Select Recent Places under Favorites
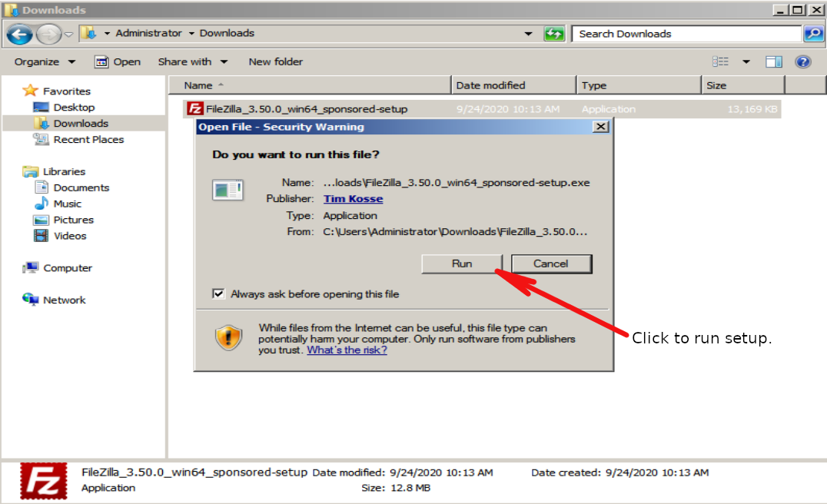 (x=88, y=139)
